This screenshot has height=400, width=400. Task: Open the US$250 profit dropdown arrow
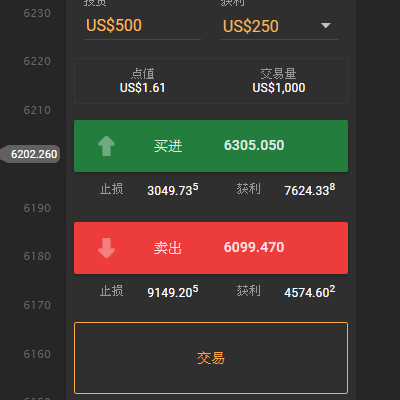pyautogui.click(x=325, y=26)
